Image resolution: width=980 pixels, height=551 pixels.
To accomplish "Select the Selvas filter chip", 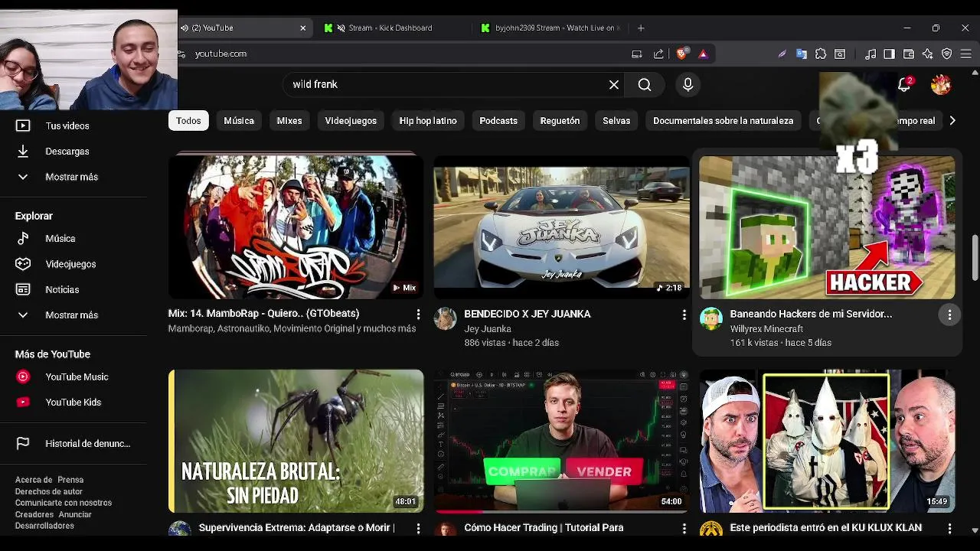I will [x=616, y=121].
